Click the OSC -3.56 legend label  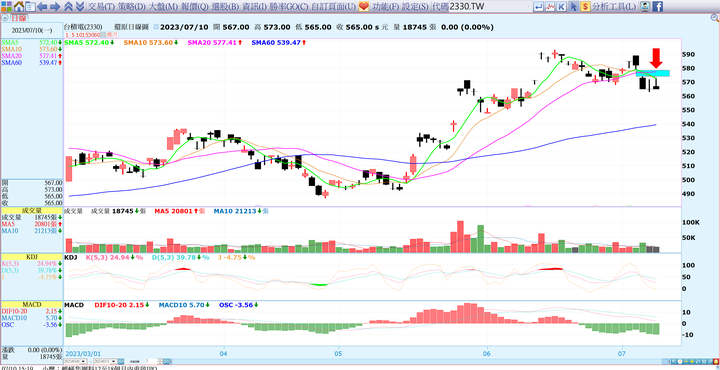(x=239, y=305)
